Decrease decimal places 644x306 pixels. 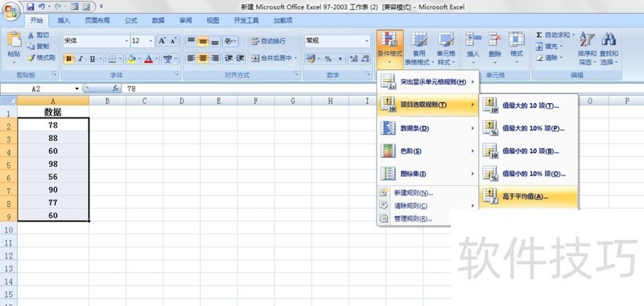coord(365,59)
